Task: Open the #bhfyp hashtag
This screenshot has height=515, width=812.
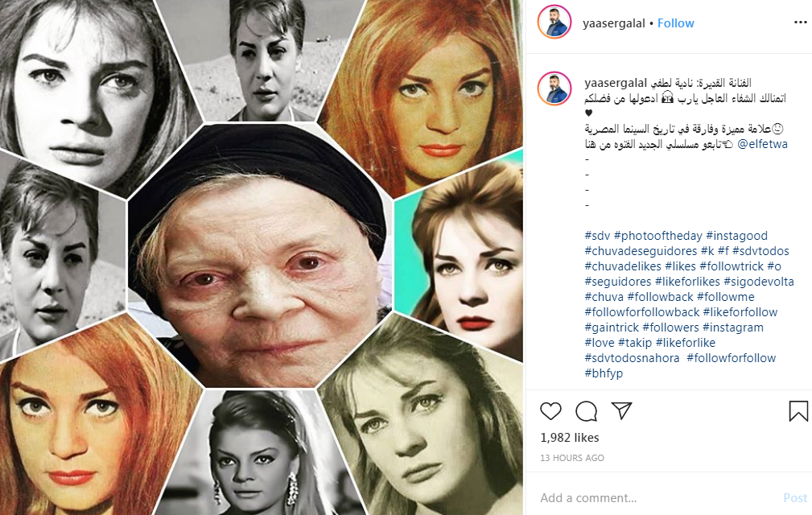Action: [604, 373]
